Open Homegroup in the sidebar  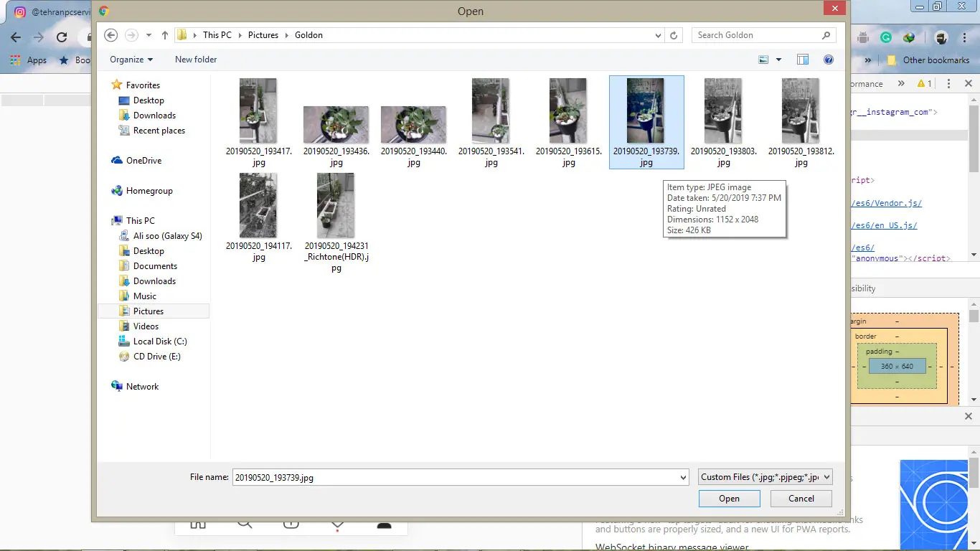coord(149,191)
